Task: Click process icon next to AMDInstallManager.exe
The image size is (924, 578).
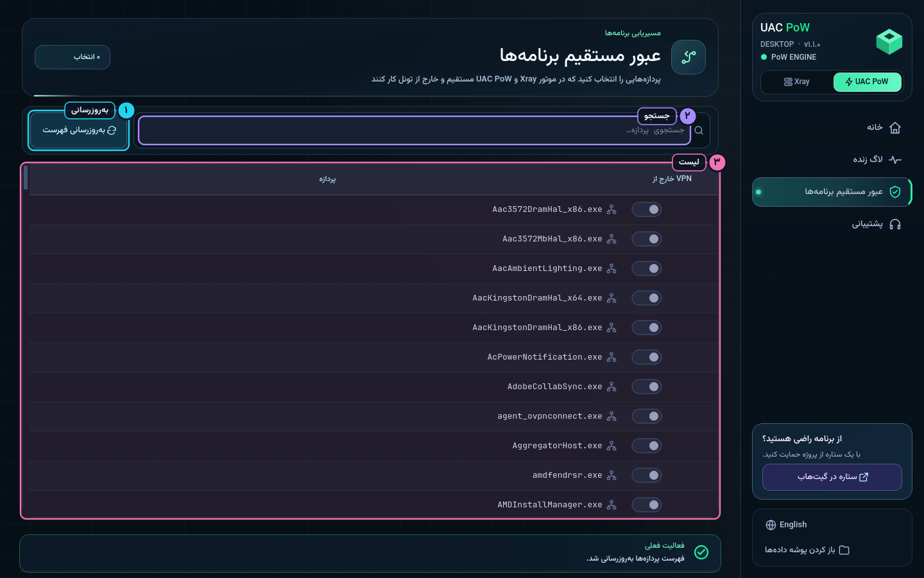Action: tap(612, 505)
